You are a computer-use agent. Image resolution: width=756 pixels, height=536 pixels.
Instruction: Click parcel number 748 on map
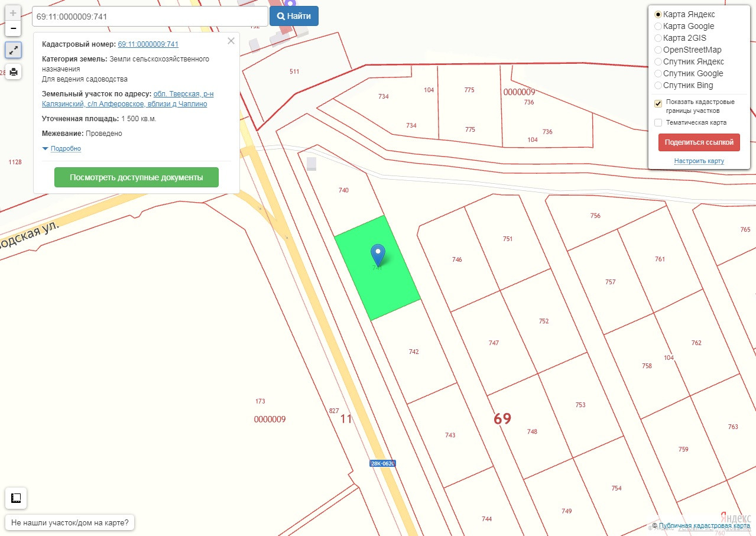click(x=533, y=431)
